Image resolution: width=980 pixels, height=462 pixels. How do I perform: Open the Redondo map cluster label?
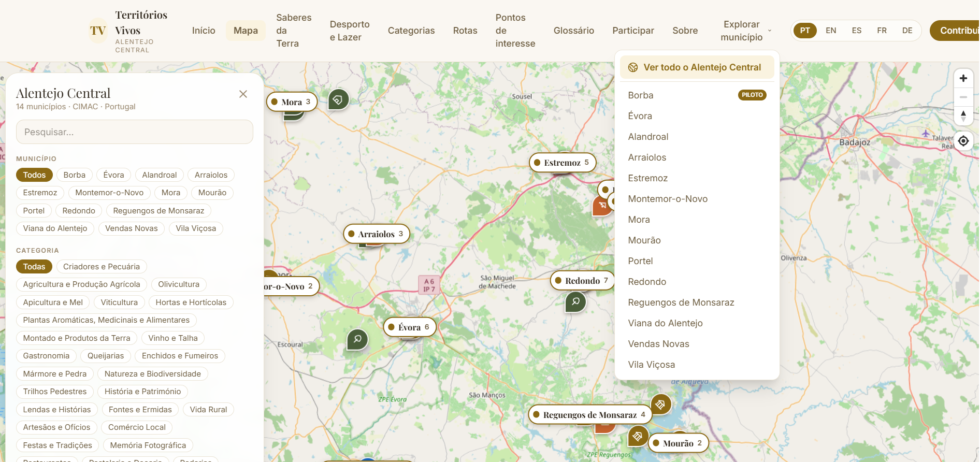583,281
